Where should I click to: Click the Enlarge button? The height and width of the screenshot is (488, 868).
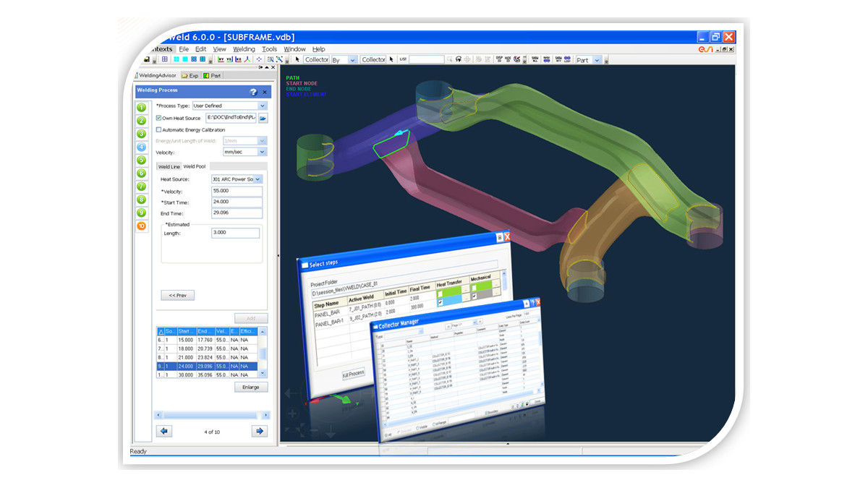(251, 387)
